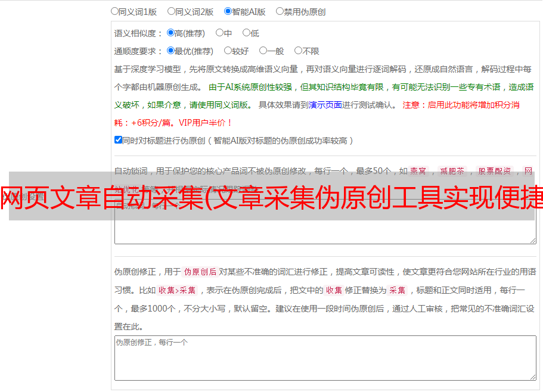
Task: Set 通顺度要求 to 最优(推荐)
Action: [x=170, y=51]
